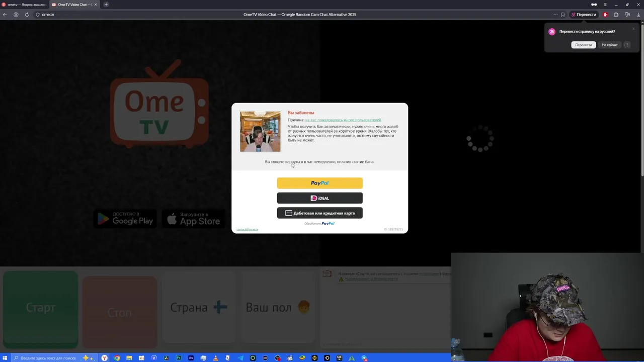Open the downloads arrow icon

(x=639, y=15)
